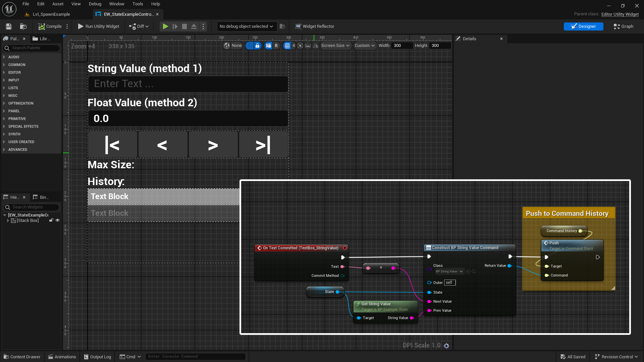This screenshot has height=362, width=644.
Task: Toggle Stack Box visibility eye icon
Action: point(57,221)
